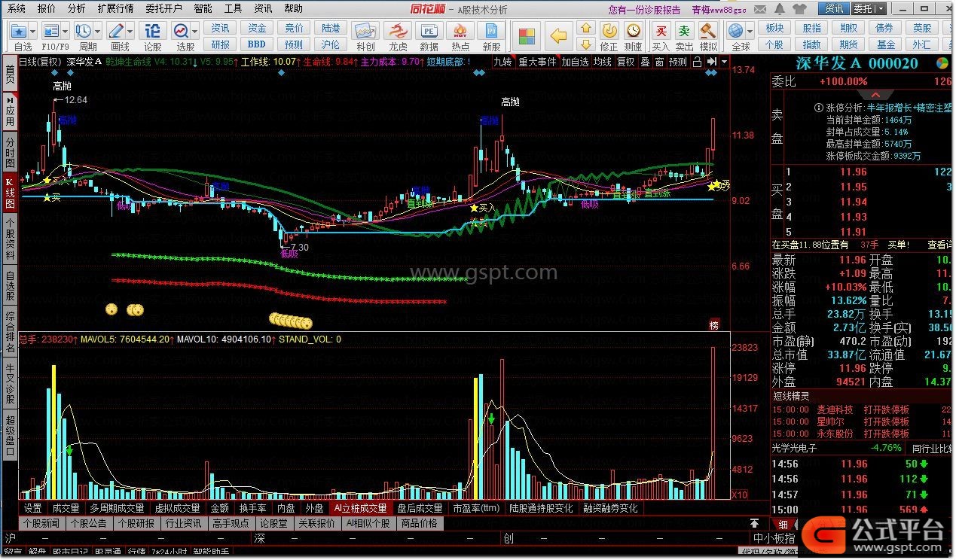Open the 自选 watchlist star icon
956x560 pixels.
pos(20,32)
